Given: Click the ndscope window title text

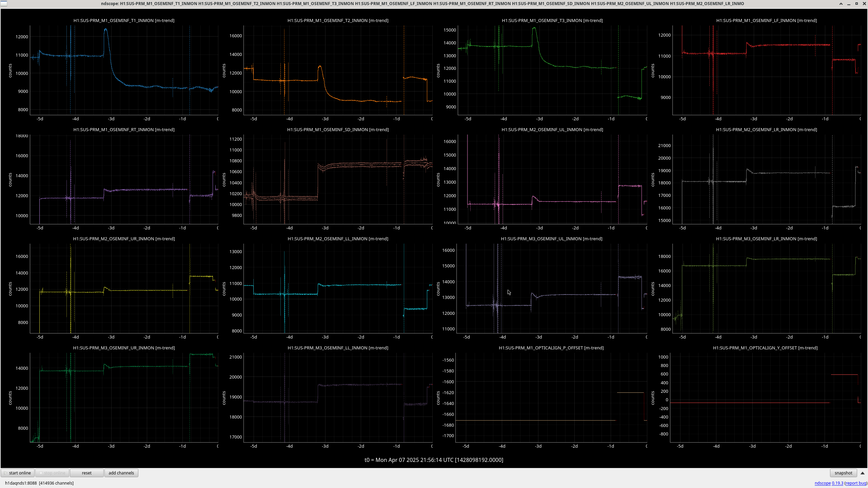Looking at the screenshot, I should pyautogui.click(x=422, y=3).
